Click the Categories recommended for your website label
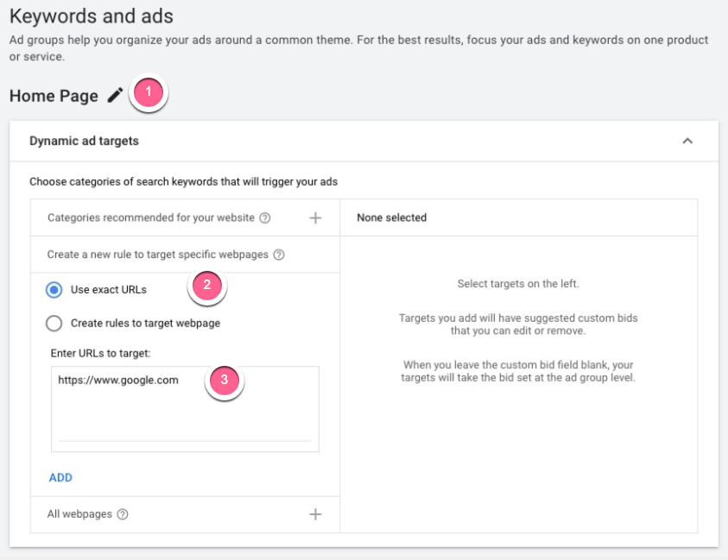728x560 pixels. tap(151, 218)
